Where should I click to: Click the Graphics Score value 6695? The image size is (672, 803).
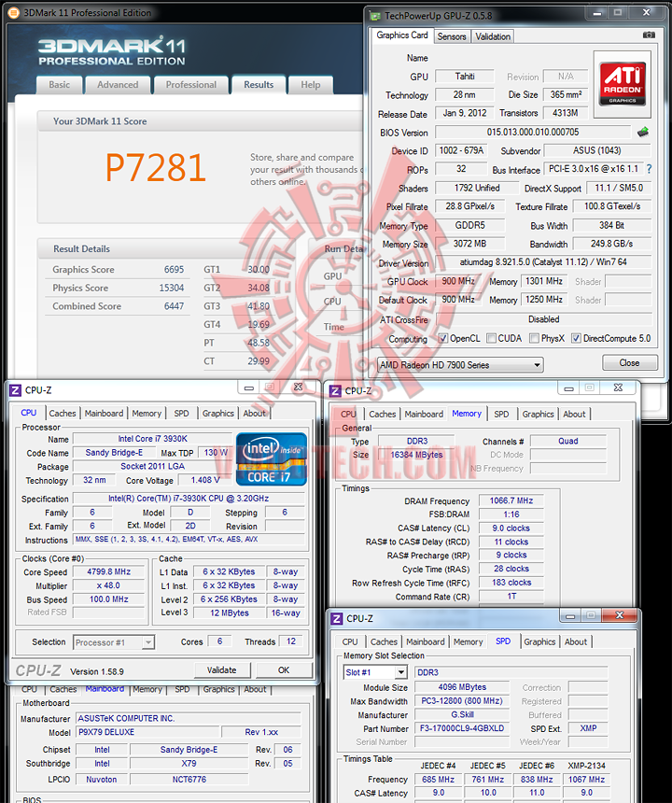[x=174, y=269]
